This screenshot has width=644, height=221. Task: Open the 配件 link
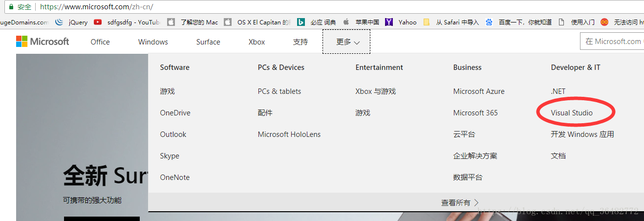click(265, 113)
